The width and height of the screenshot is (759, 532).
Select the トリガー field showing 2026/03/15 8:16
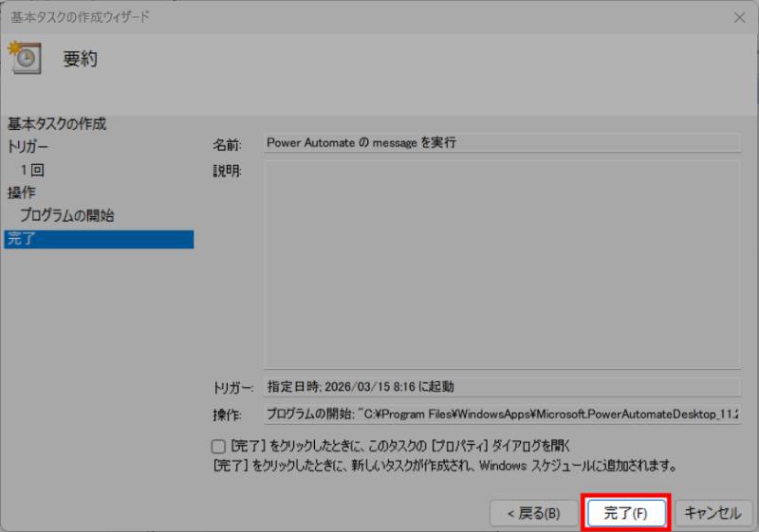coord(503,386)
